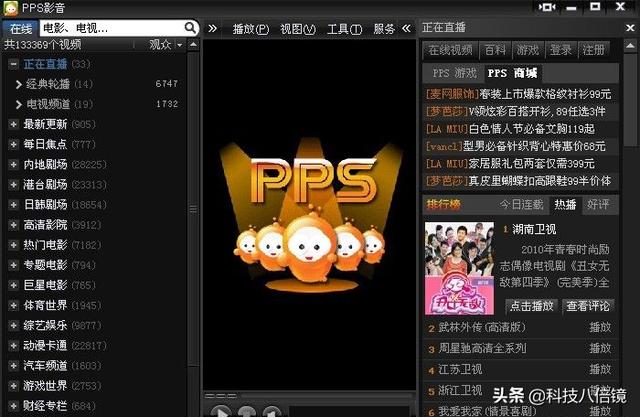The height and width of the screenshot is (417, 640).
Task: Collapse the 正在直播 tree node
Action: click(13, 64)
